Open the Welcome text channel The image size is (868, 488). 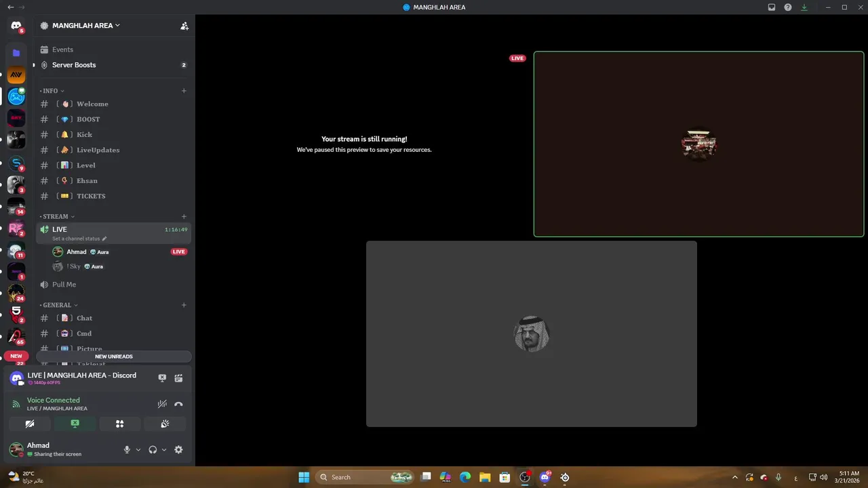113,104
